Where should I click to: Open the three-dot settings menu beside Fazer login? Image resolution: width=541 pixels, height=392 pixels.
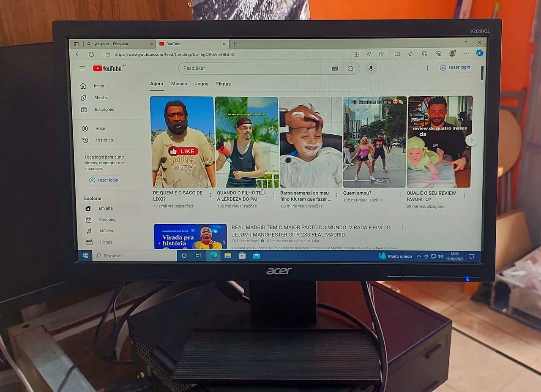click(x=428, y=68)
